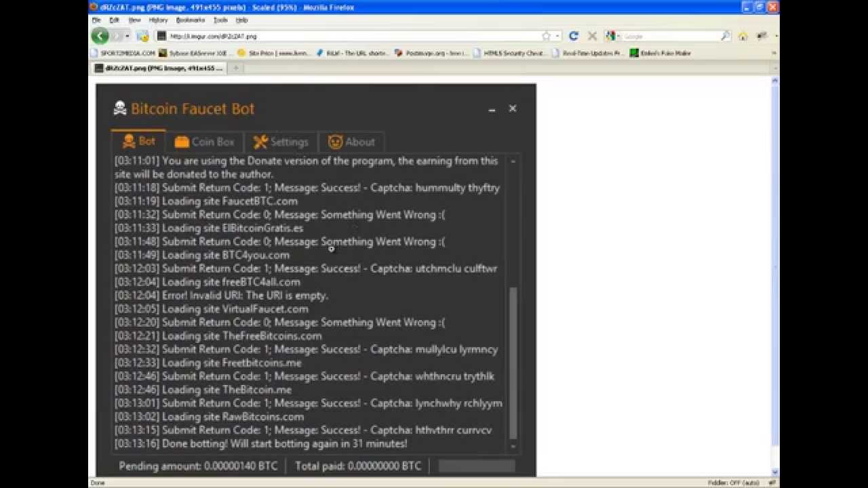868x488 pixels.
Task: Open the SPORT2MEDIA.COM bookmark
Action: [123, 53]
